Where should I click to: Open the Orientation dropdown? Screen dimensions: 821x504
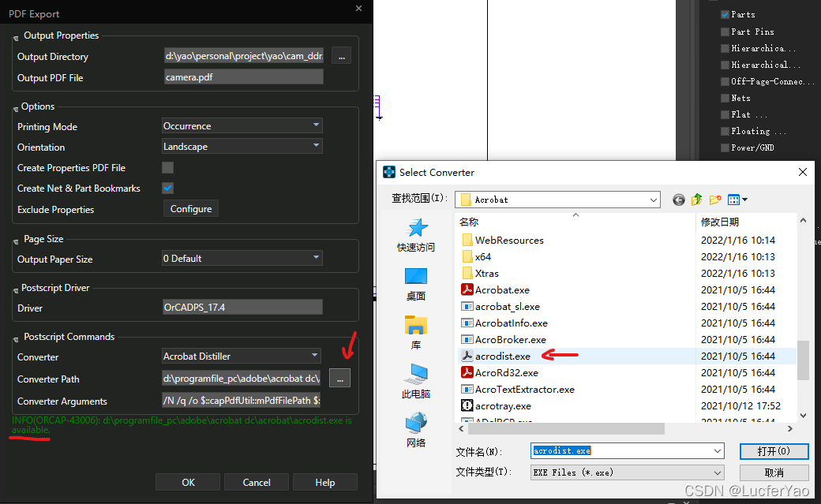click(x=242, y=146)
